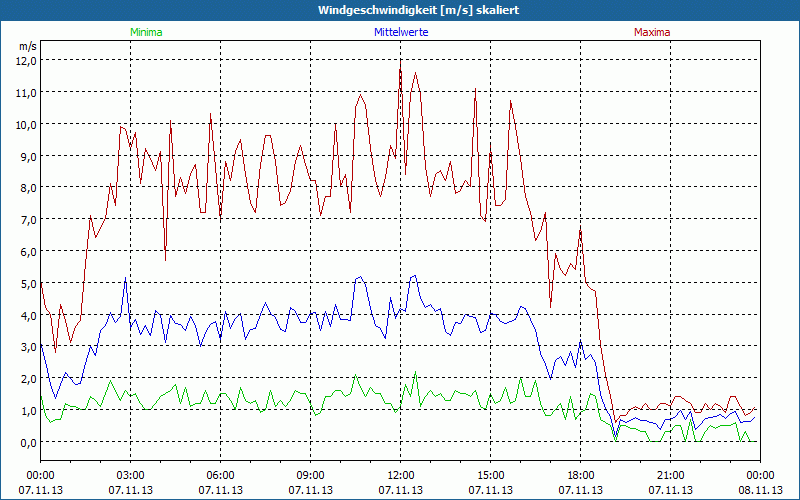Click the '7,0' y-axis value
Image resolution: width=800 pixels, height=500 pixels.
(30, 219)
